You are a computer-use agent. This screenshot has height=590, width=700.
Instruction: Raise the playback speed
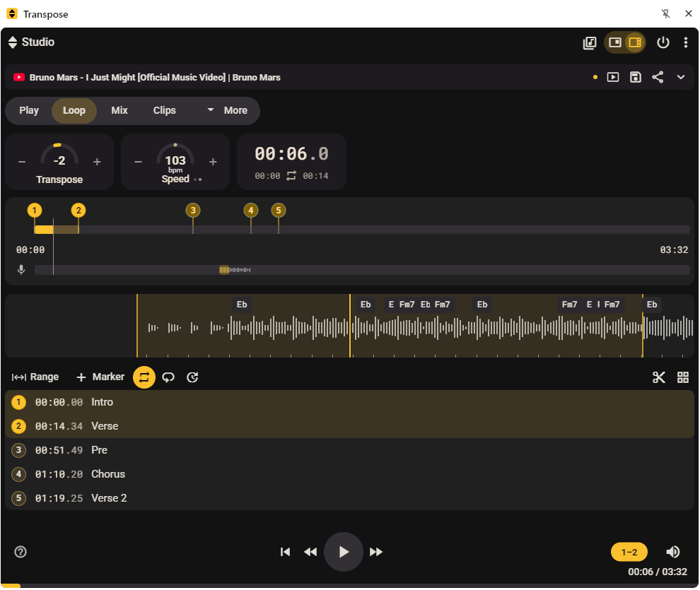coord(213,161)
